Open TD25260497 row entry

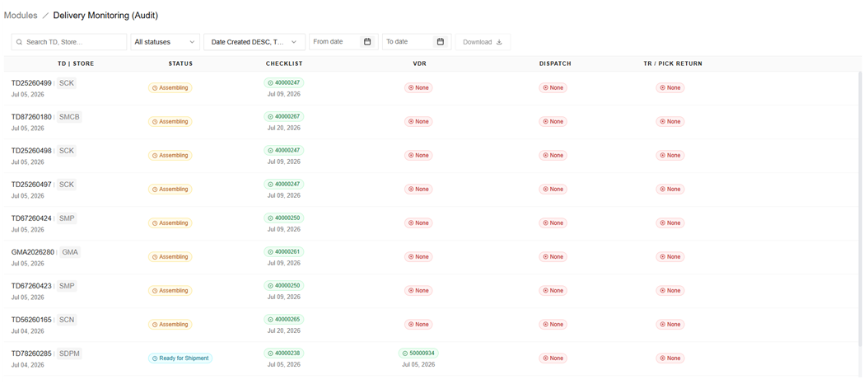[31, 185]
